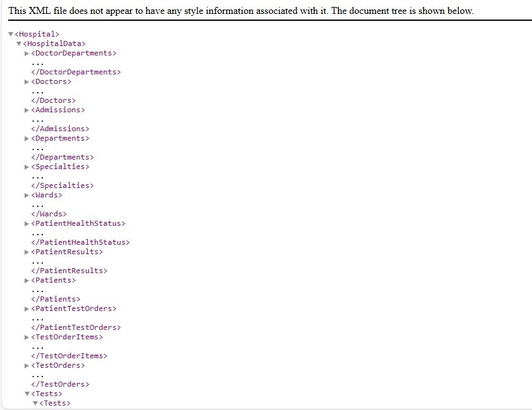Click the </TestOrders> closing tag
The width and height of the screenshot is (532, 410).
[x=60, y=384]
